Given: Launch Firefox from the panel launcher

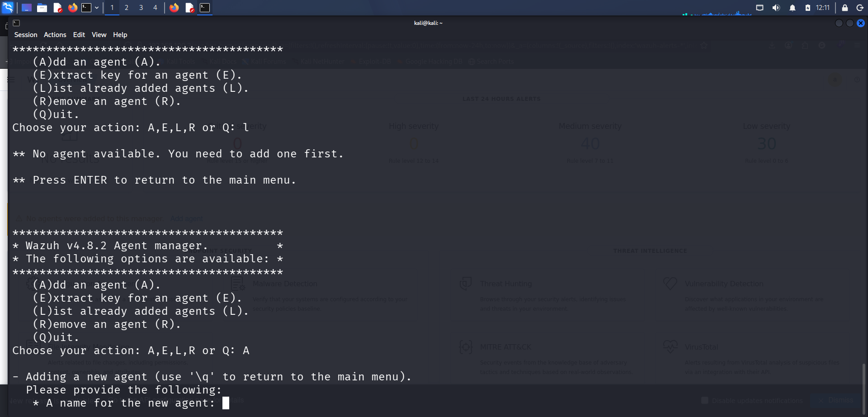Looking at the screenshot, I should point(72,8).
